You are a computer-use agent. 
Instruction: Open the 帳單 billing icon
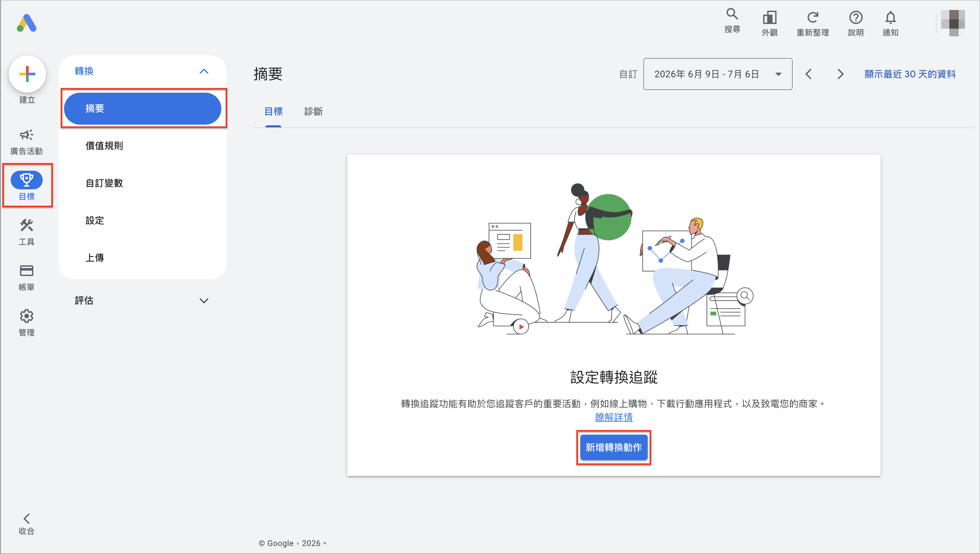point(27,271)
